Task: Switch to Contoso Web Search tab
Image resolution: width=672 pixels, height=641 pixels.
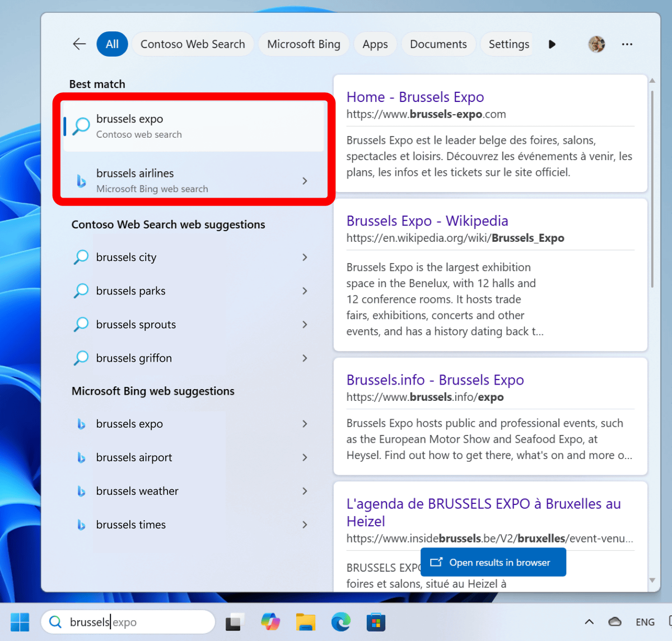Action: click(193, 44)
